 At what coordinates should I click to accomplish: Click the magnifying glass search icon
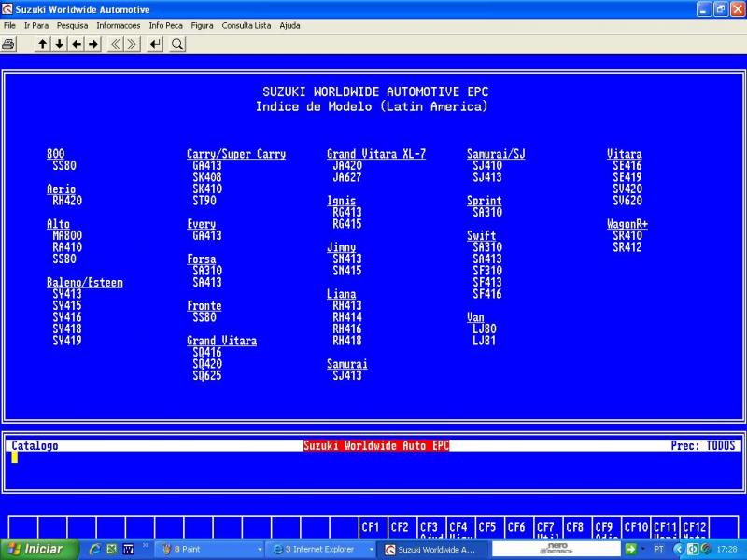(177, 44)
